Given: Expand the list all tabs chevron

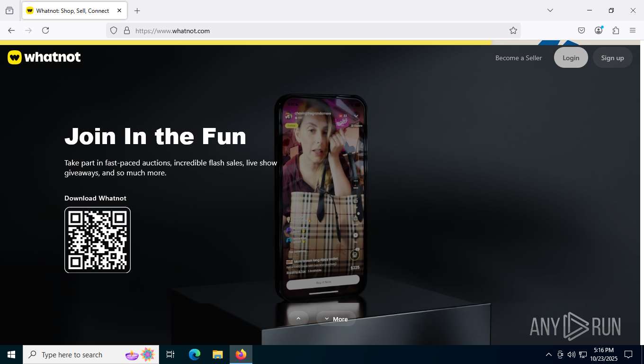Looking at the screenshot, I should point(550,10).
